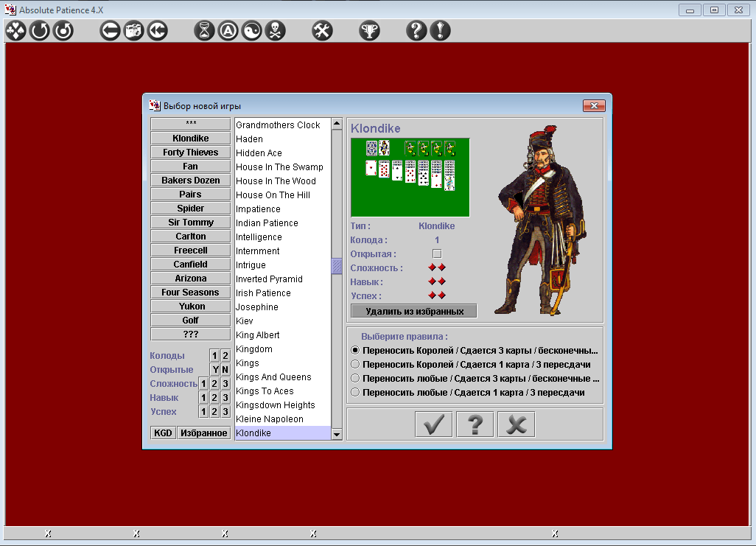
Task: Open settings with the crossed tools icon
Action: [x=322, y=31]
